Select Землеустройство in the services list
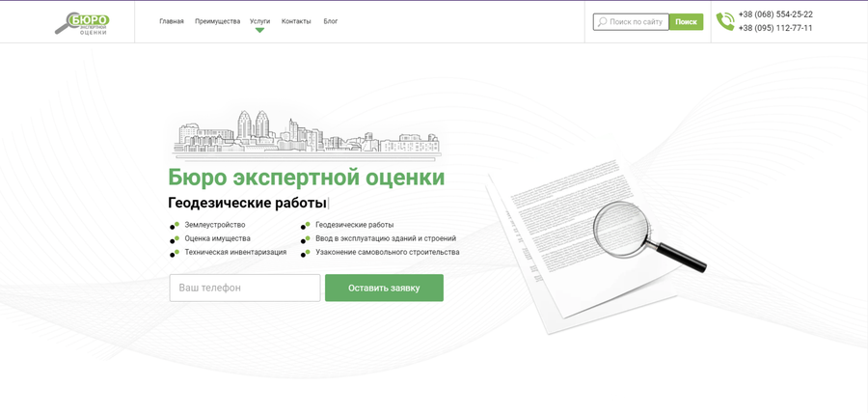This screenshot has width=868, height=413. 215,225
